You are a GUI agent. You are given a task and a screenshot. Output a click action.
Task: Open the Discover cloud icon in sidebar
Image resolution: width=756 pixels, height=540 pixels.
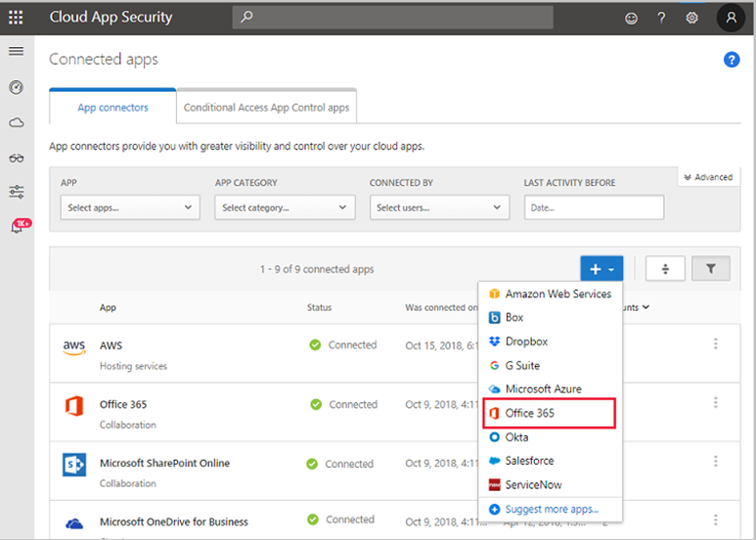click(17, 123)
